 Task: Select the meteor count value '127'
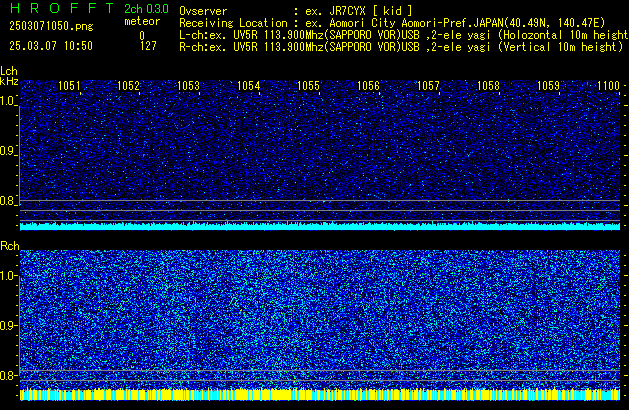(148, 46)
